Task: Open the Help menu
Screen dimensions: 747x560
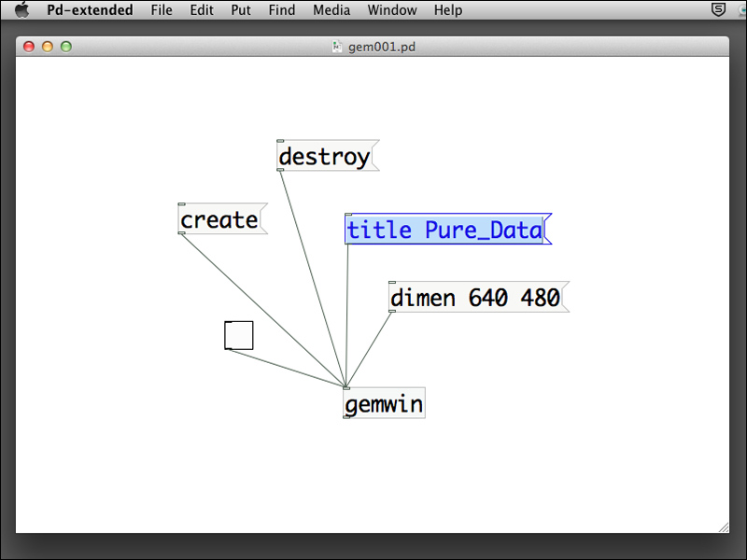Action: pos(448,10)
